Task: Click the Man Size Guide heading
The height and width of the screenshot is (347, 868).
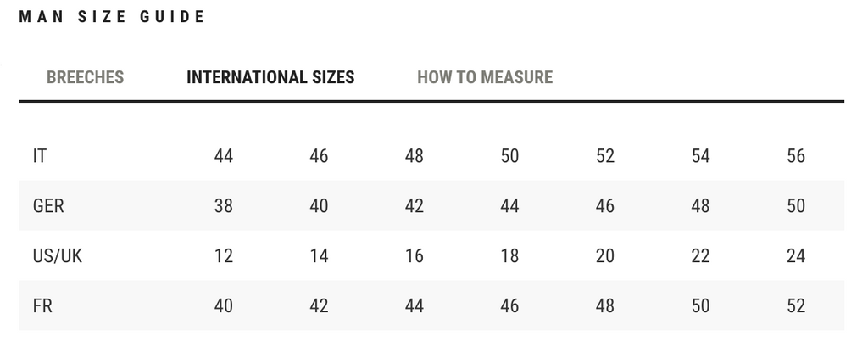Action: (112, 17)
